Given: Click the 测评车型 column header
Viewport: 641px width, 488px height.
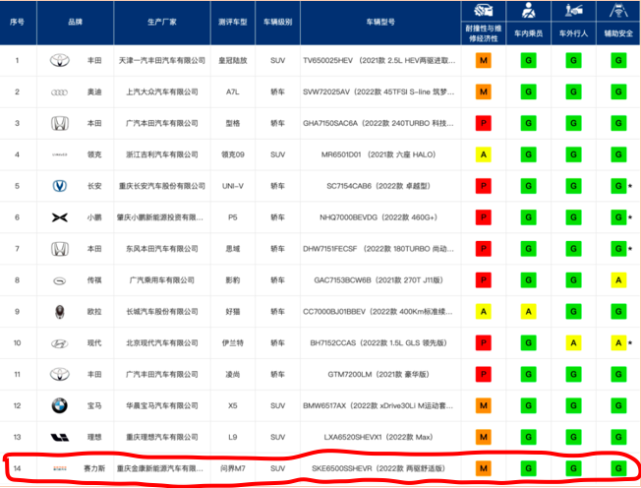Looking at the screenshot, I should [x=233, y=22].
